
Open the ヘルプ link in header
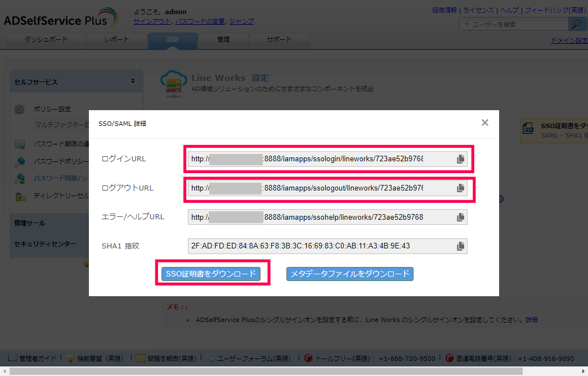(509, 10)
